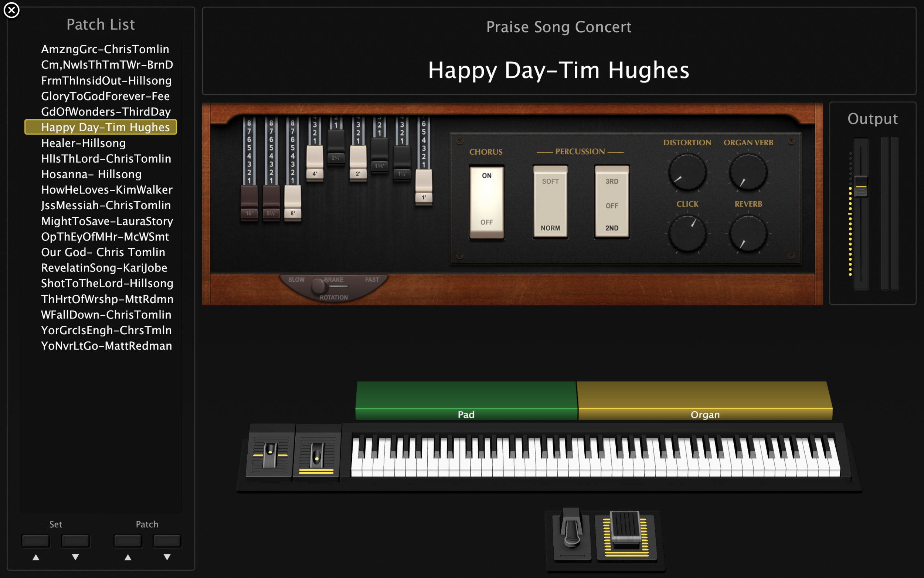The width and height of the screenshot is (924, 578).
Task: Select patch HowHeLoves-KimWalker
Action: pyautogui.click(x=106, y=190)
